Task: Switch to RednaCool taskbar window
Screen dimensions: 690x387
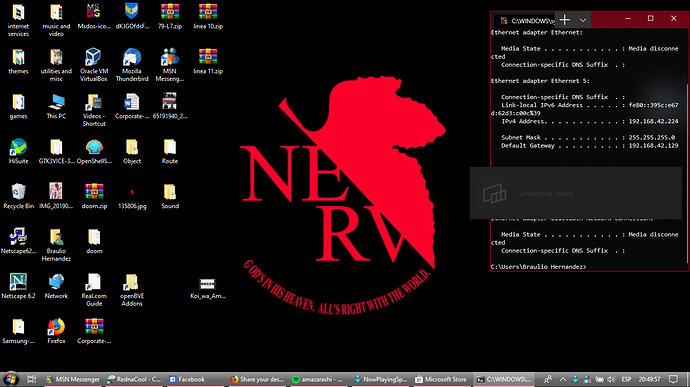Action: click(x=135, y=379)
